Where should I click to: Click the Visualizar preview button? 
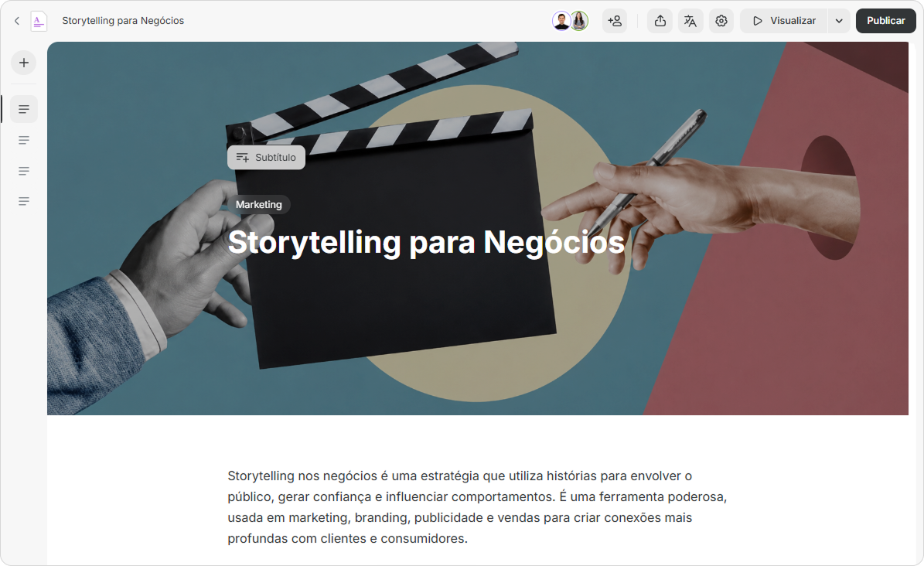tap(784, 21)
